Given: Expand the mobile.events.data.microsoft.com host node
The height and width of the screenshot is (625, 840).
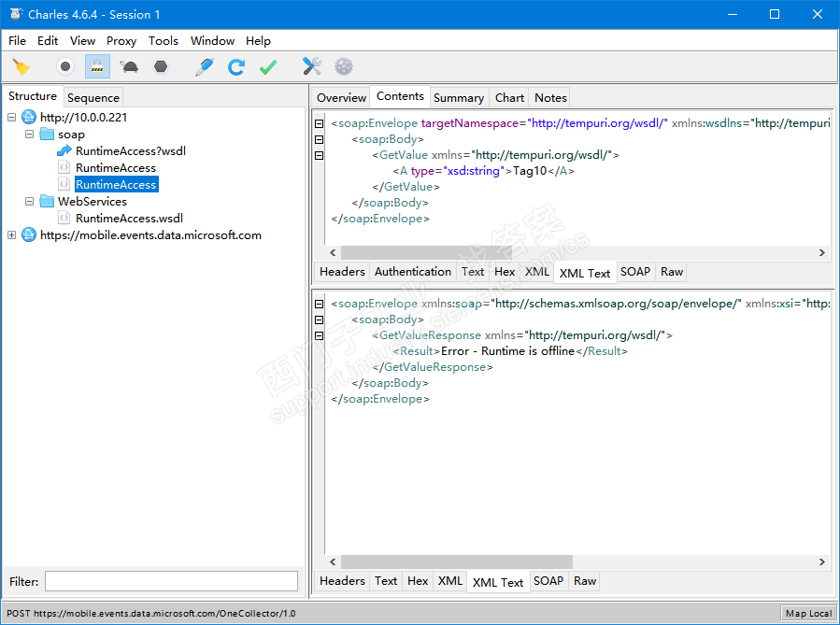Looking at the screenshot, I should (x=12, y=235).
